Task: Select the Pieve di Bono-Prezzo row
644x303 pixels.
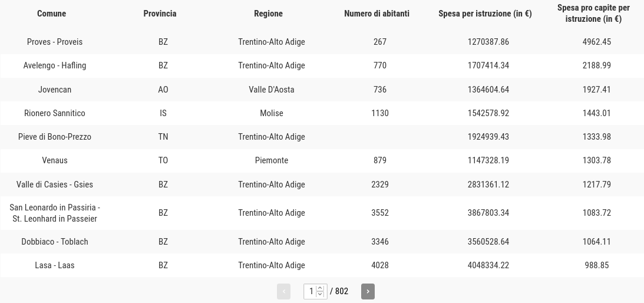Action: (x=322, y=137)
